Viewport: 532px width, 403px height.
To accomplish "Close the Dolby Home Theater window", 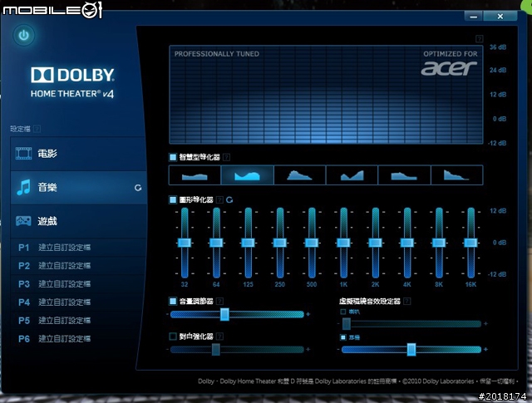I will point(500,16).
